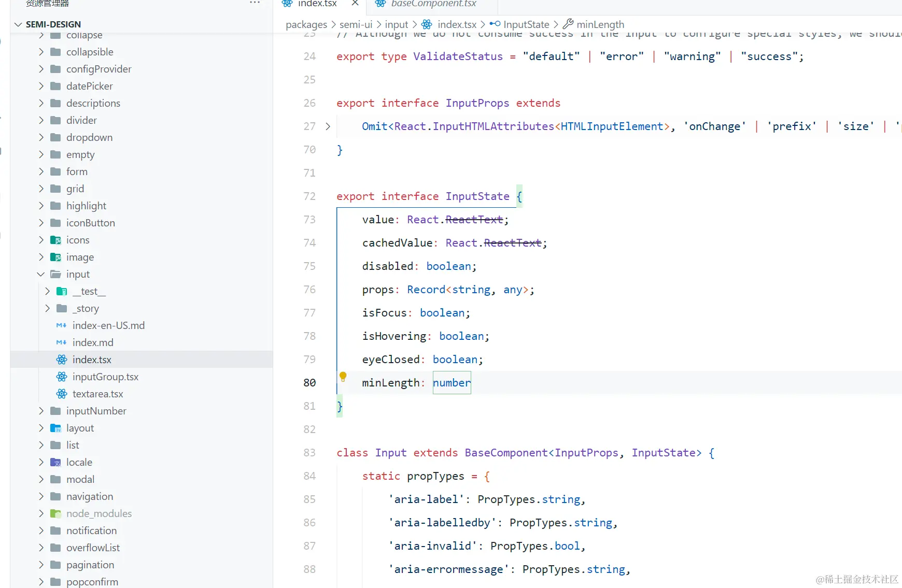Image resolution: width=902 pixels, height=588 pixels.
Task: Open the textarea.tsx file
Action: [x=97, y=394]
